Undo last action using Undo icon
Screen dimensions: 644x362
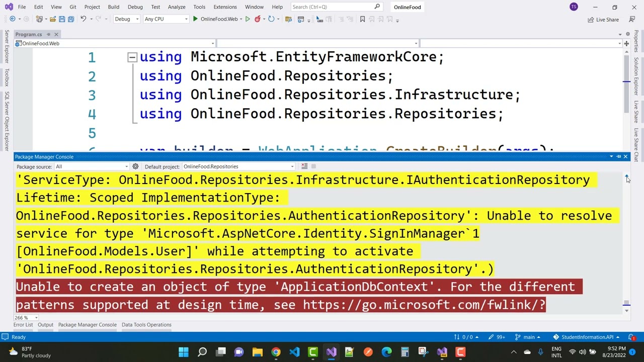84,19
